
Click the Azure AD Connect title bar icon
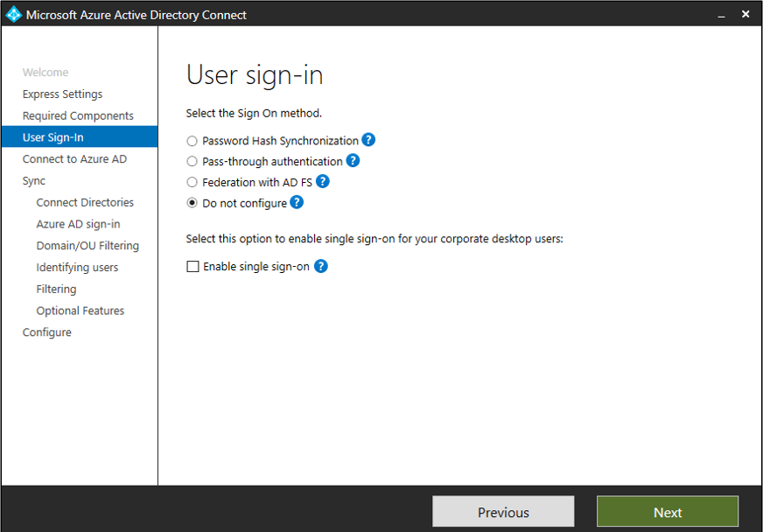(x=12, y=14)
